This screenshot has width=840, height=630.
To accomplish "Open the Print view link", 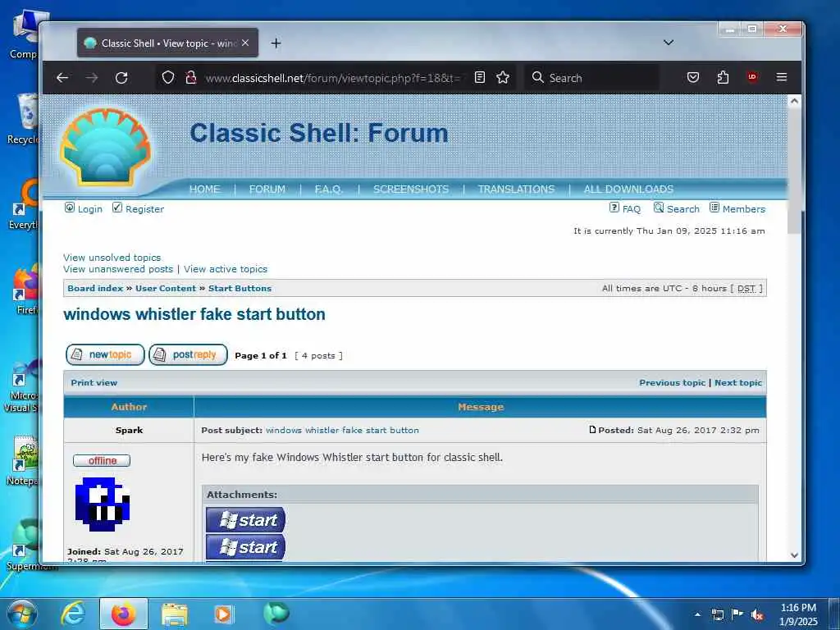I will 94,382.
